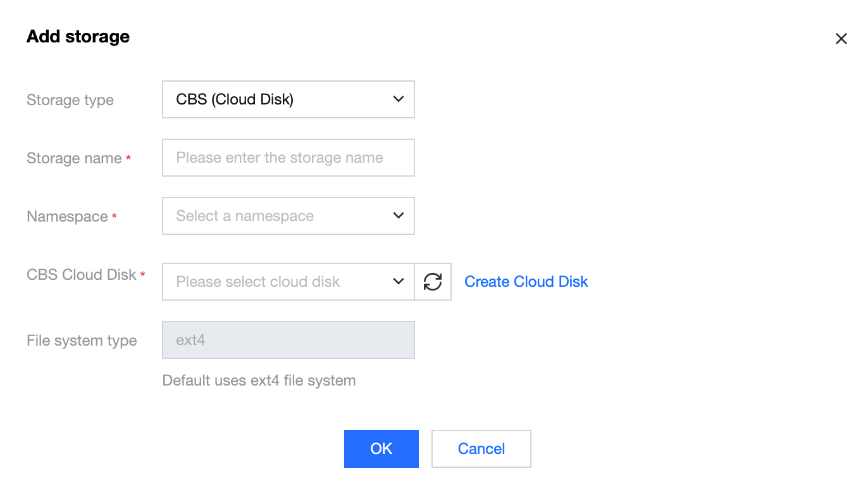Image resolution: width=868 pixels, height=490 pixels.
Task: Click the refresh cloud disk list icon
Action: (x=433, y=282)
